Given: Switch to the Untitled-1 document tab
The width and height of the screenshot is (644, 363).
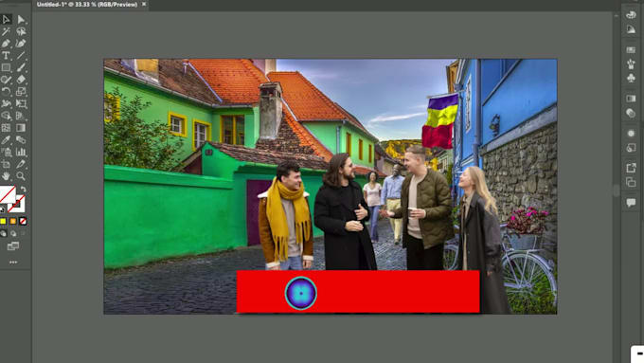Looking at the screenshot, I should 87,5.
